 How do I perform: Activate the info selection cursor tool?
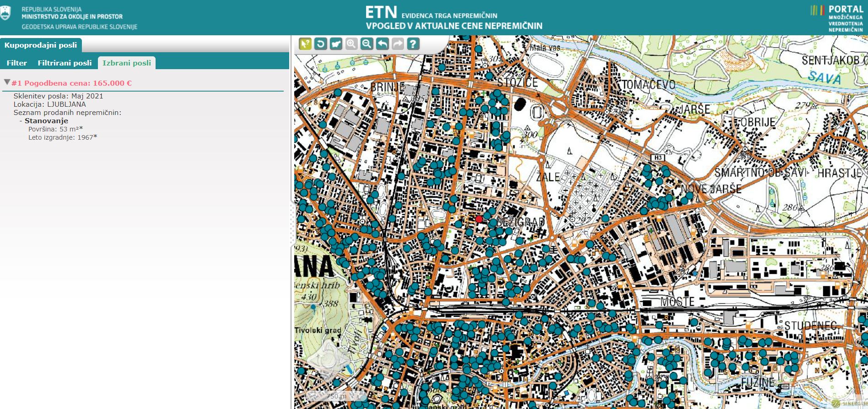coord(305,44)
